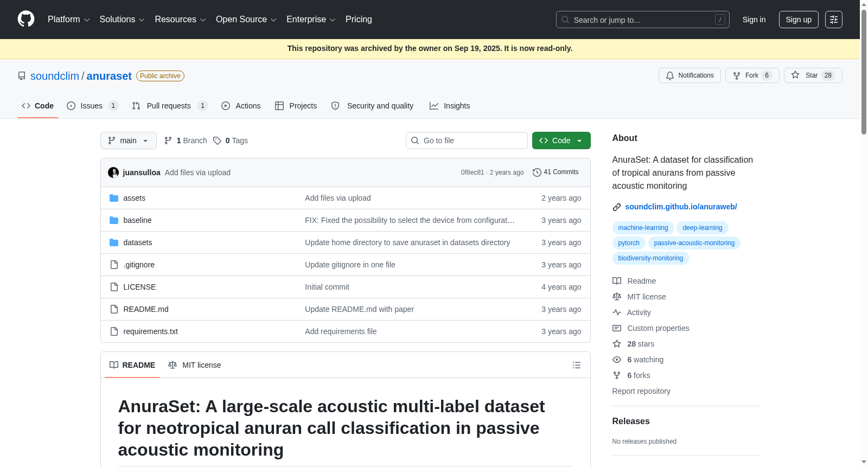Open the soundclim.github.io/anuraweb/ link
The height and width of the screenshot is (467, 868).
681,207
